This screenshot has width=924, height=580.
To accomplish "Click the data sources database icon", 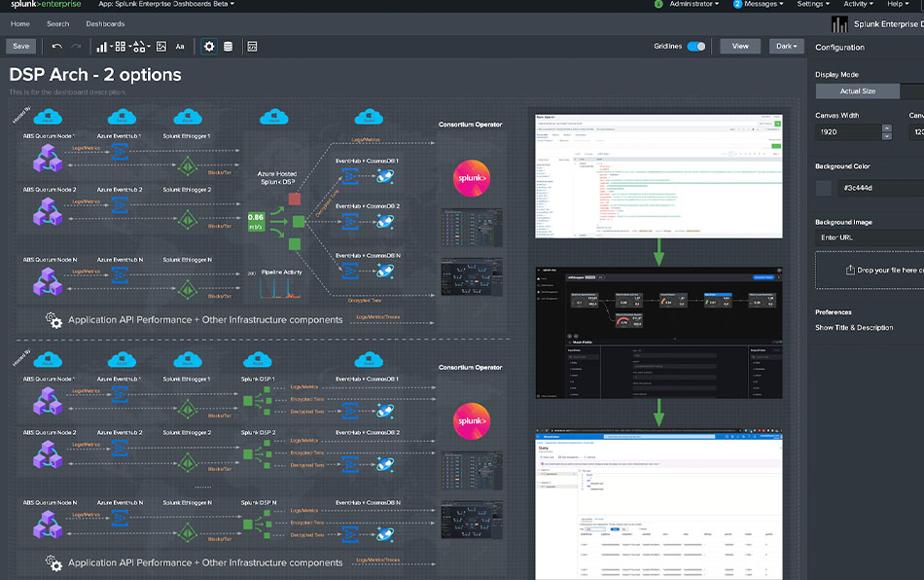I will pos(229,46).
